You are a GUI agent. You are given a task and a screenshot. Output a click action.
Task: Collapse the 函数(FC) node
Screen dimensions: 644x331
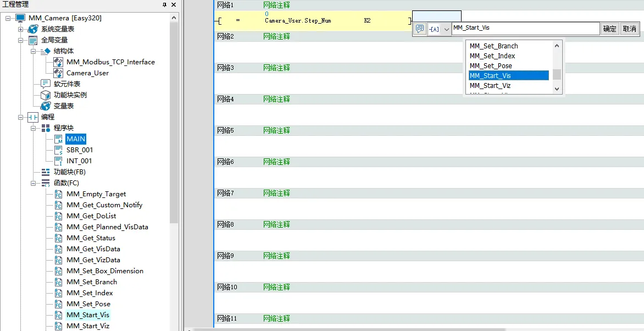coord(34,183)
